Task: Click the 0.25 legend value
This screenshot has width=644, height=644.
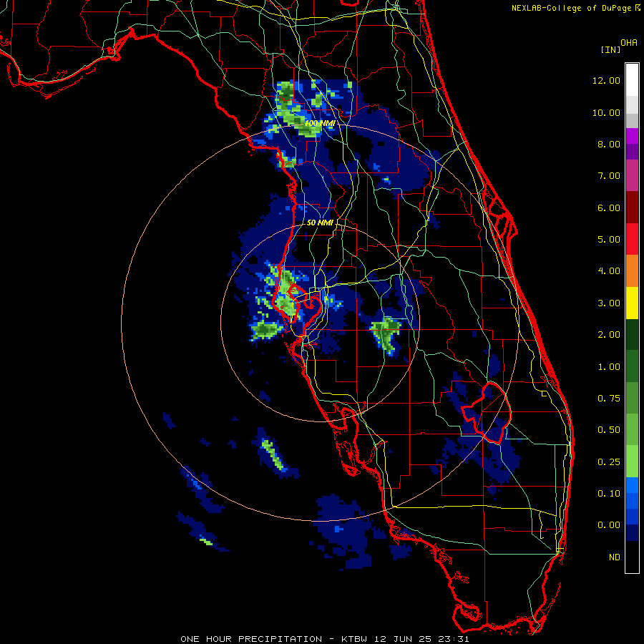Action: click(x=609, y=462)
